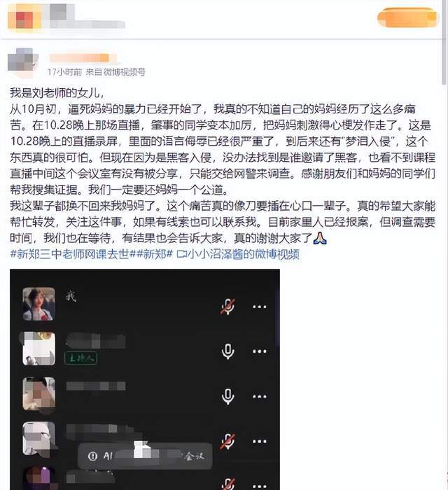Toggle the muted mic for "我" participant
The image size is (448, 490).
coord(227,307)
